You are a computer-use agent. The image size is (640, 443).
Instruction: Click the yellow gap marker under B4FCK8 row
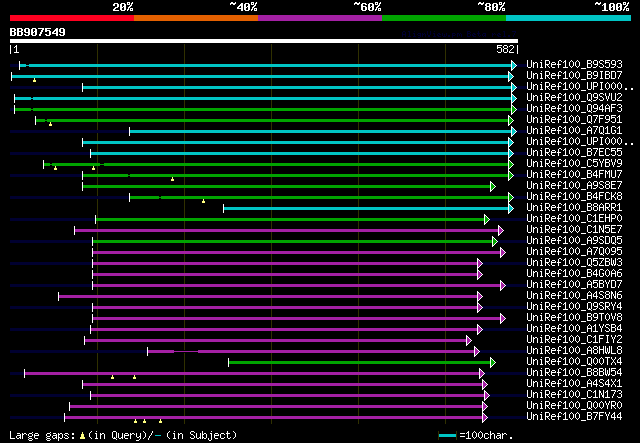point(203,201)
